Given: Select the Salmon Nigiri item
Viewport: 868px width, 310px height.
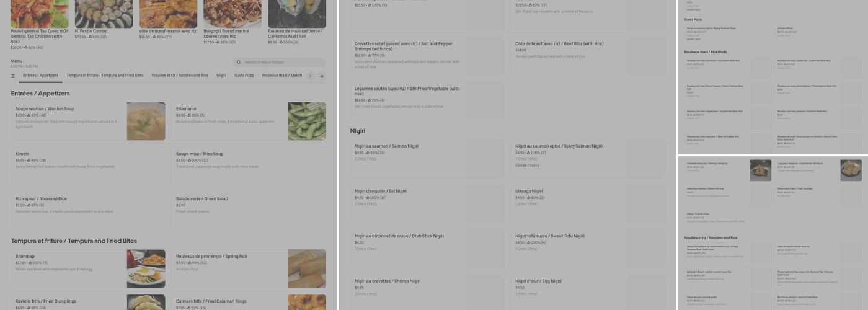Looking at the screenshot, I should pos(427,156).
